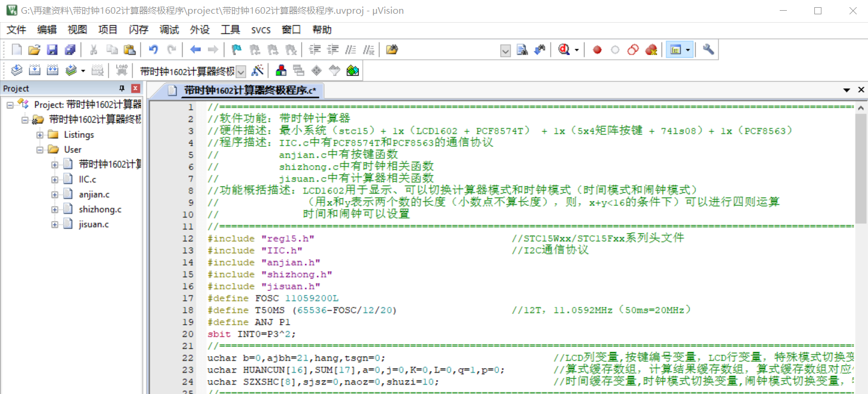
Task: Toggle the window layout button in toolbar
Action: (675, 50)
